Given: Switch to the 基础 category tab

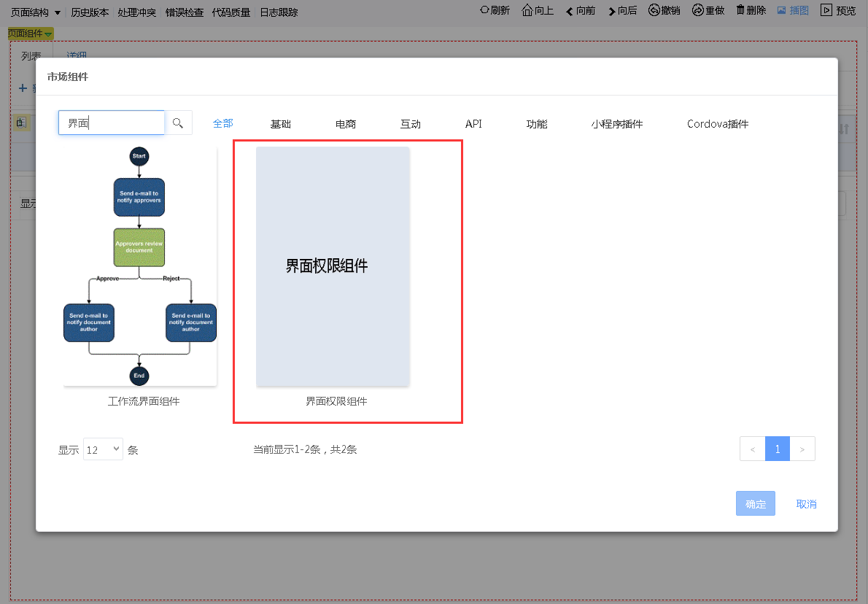Looking at the screenshot, I should click(x=280, y=124).
